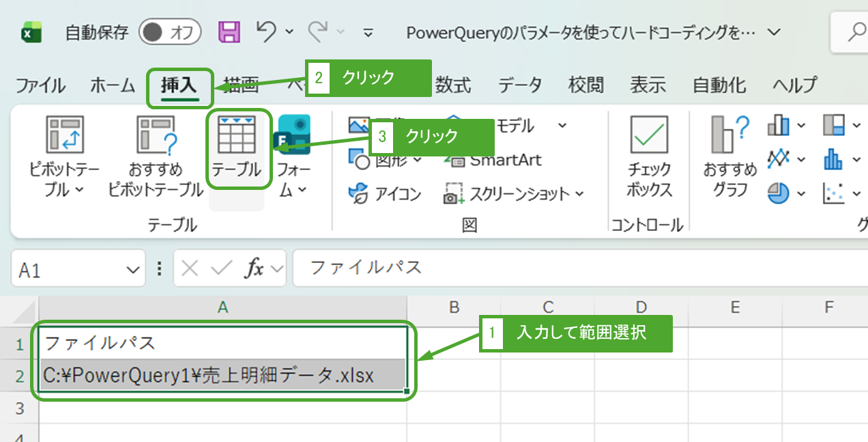This screenshot has height=442, width=868.
Task: Click in the formula bar text field
Action: click(x=573, y=268)
